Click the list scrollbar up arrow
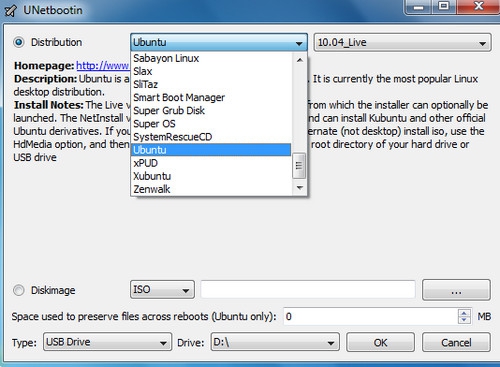Screen dimensions: 500x367 click(x=299, y=60)
